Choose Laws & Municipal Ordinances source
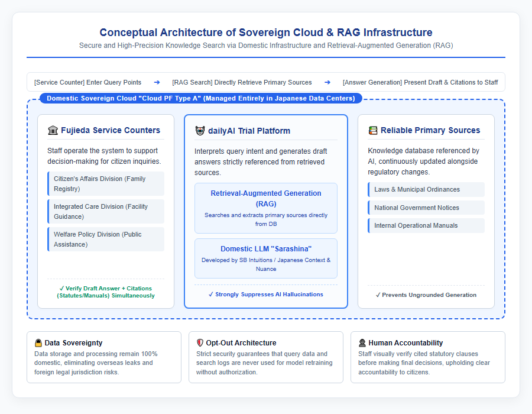 (426, 189)
